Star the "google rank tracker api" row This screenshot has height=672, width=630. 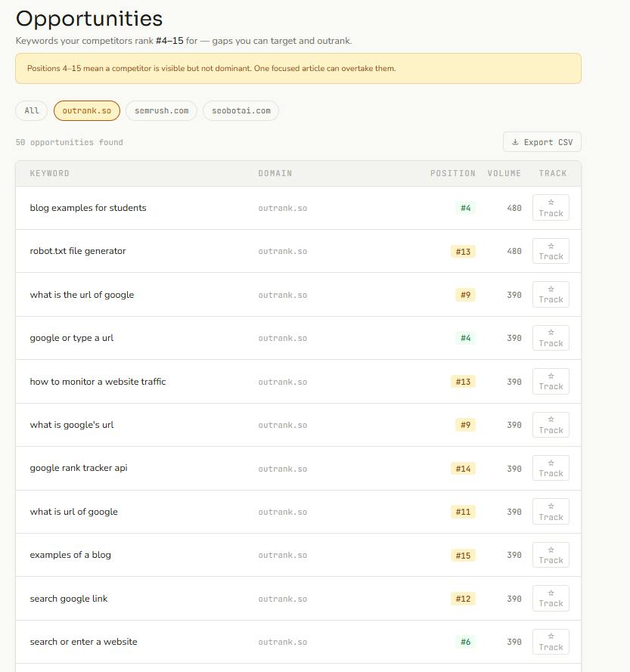coord(551,468)
